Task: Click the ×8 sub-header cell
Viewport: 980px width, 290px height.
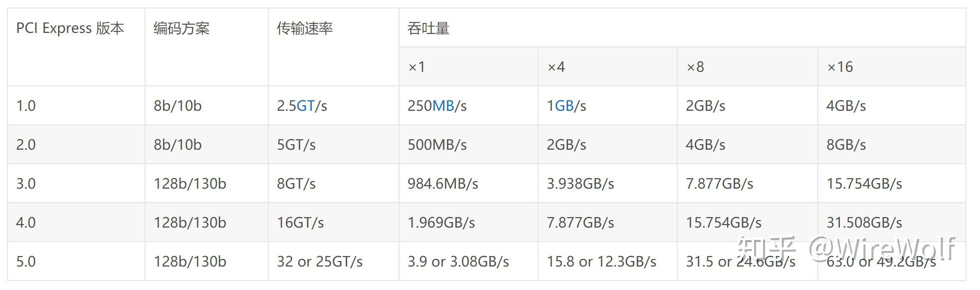Action: point(695,67)
